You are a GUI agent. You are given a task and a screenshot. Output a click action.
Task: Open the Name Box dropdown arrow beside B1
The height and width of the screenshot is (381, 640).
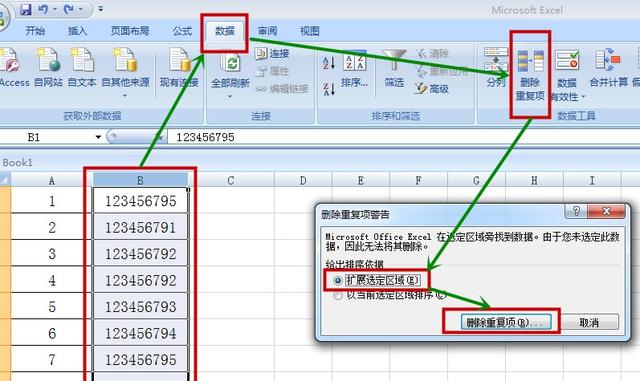pyautogui.click(x=98, y=137)
